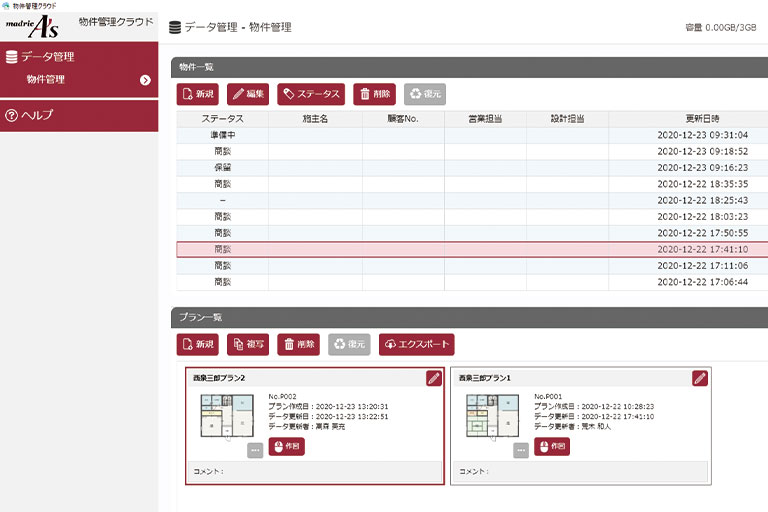The height and width of the screenshot is (512, 768).
Task: Click エクスポート cloud button
Action: coord(417,344)
